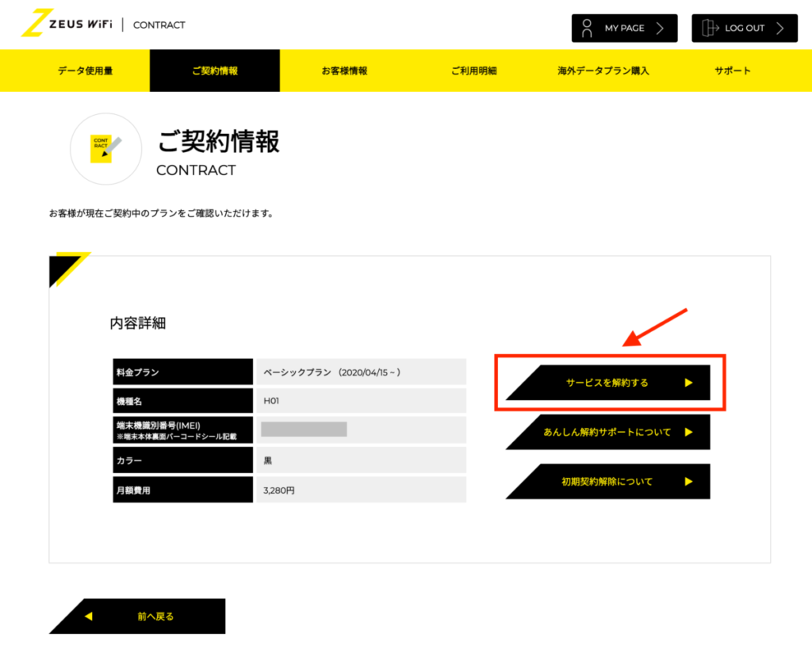This screenshot has height=653, width=812.
Task: Click arrow on 初期契約解除について button
Action: coord(688,481)
